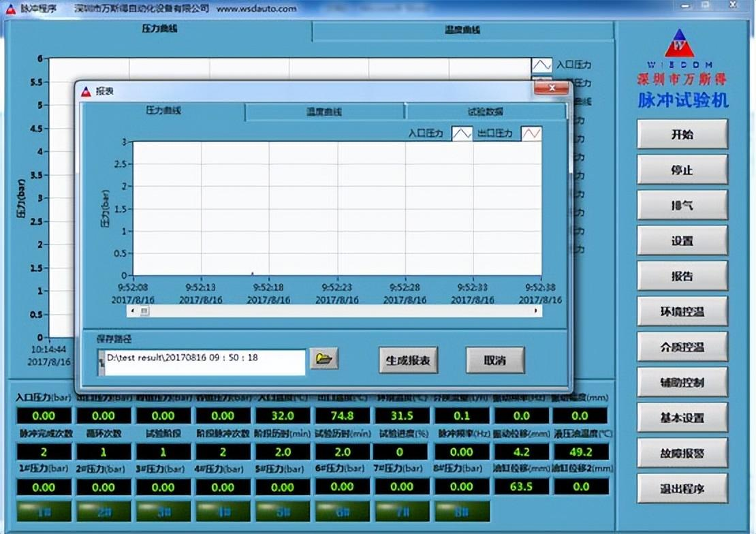Click 退出程序 to exit

tap(682, 488)
